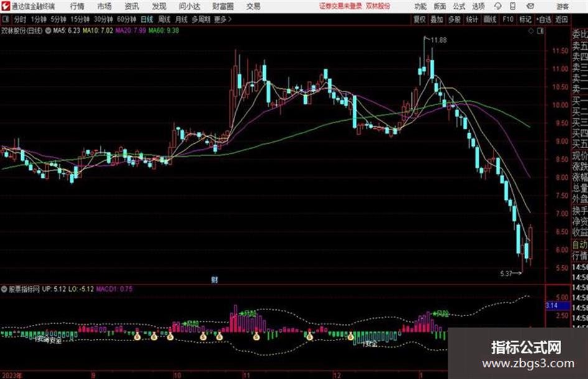Click the headset customer service icon
Image resolution: width=588 pixels, height=379 pixels.
pos(498,6)
